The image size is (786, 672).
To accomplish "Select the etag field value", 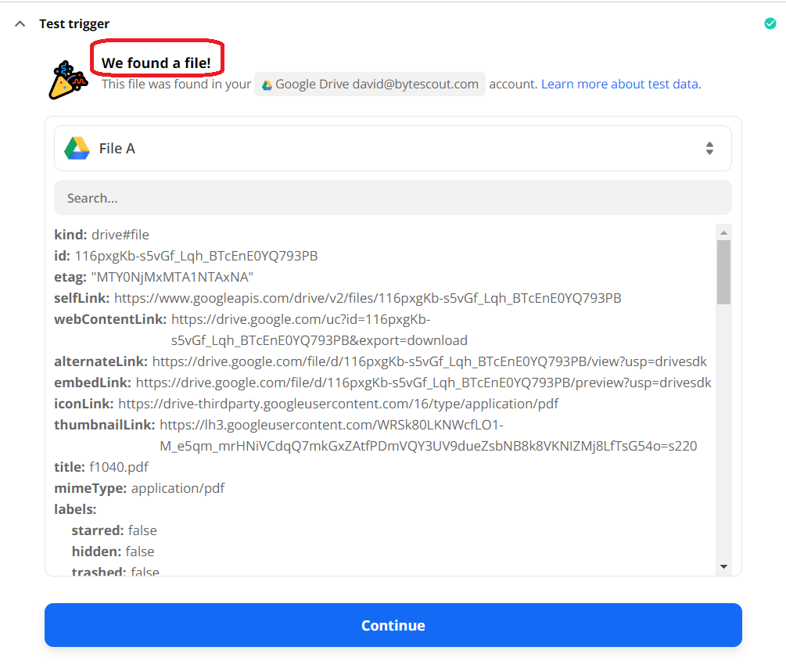I will (x=172, y=277).
